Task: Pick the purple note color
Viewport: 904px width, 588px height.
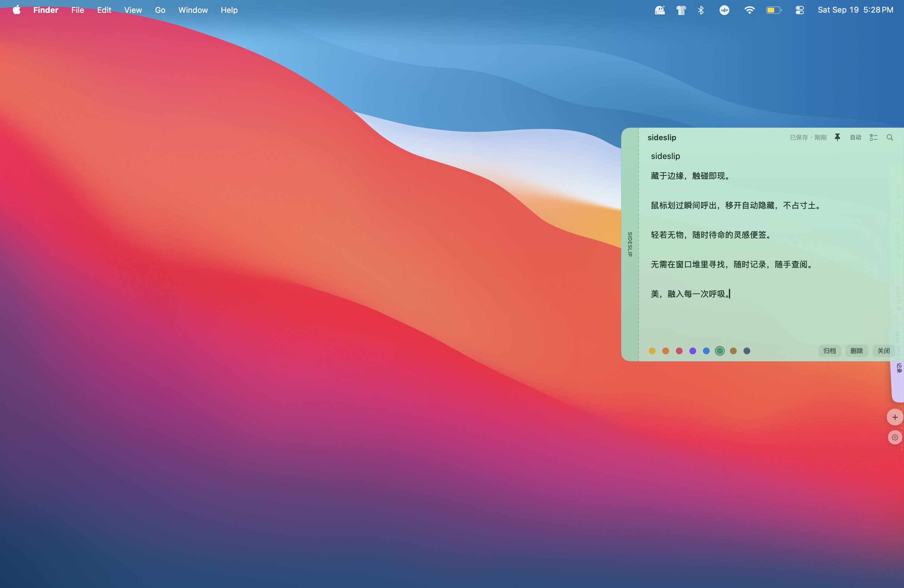Action: pyautogui.click(x=692, y=351)
